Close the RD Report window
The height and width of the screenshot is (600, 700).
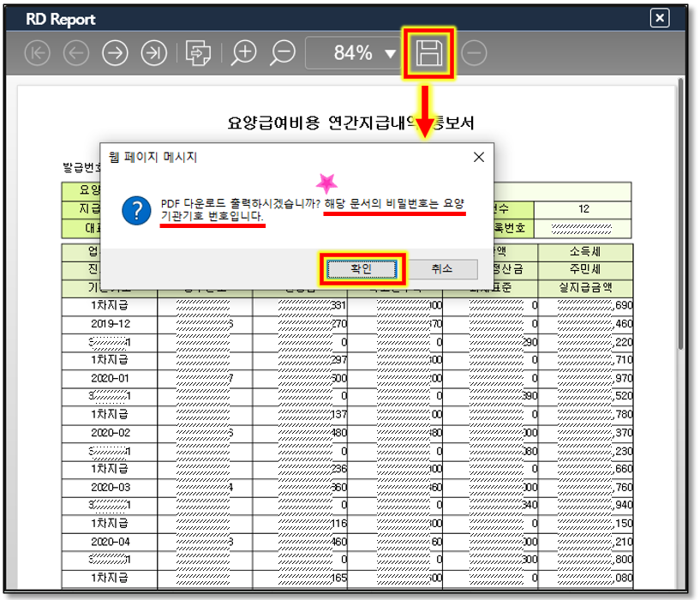[x=659, y=18]
